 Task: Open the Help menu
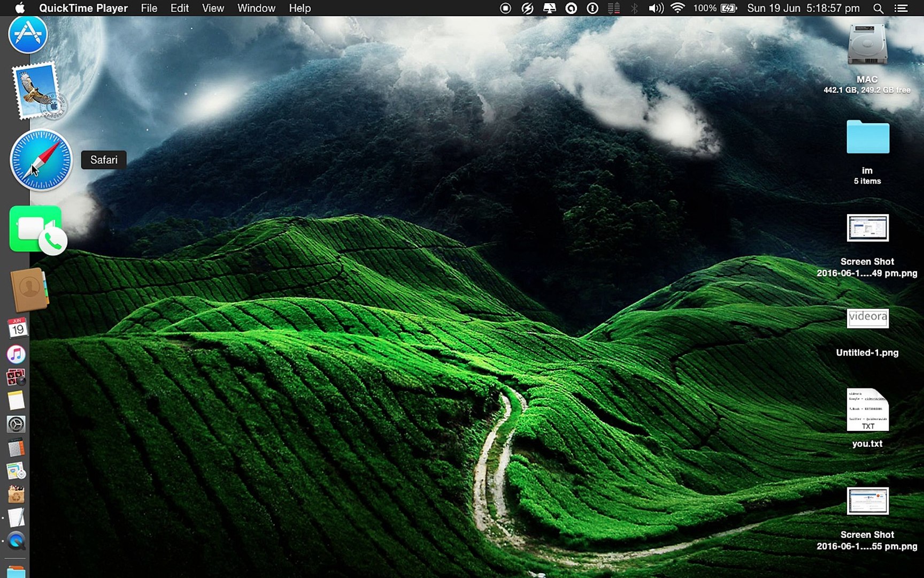(x=299, y=8)
